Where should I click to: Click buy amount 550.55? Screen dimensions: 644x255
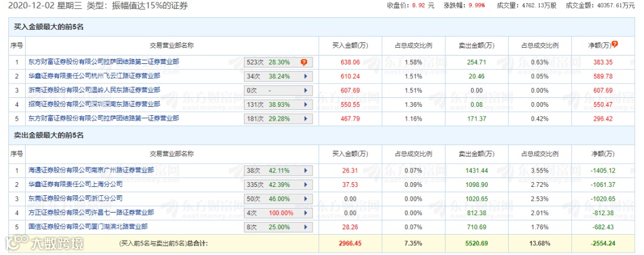(x=351, y=105)
